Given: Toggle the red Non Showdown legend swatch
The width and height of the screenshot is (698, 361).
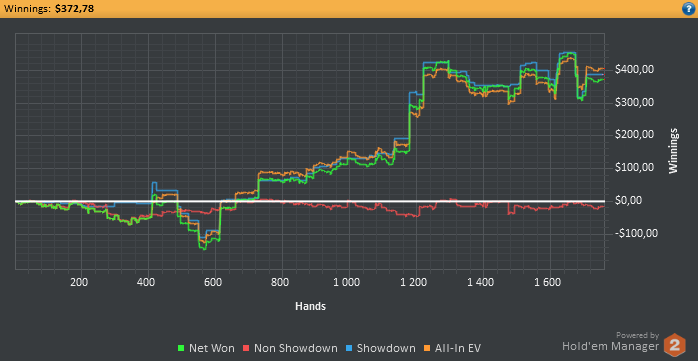Looking at the screenshot, I should 246,349.
